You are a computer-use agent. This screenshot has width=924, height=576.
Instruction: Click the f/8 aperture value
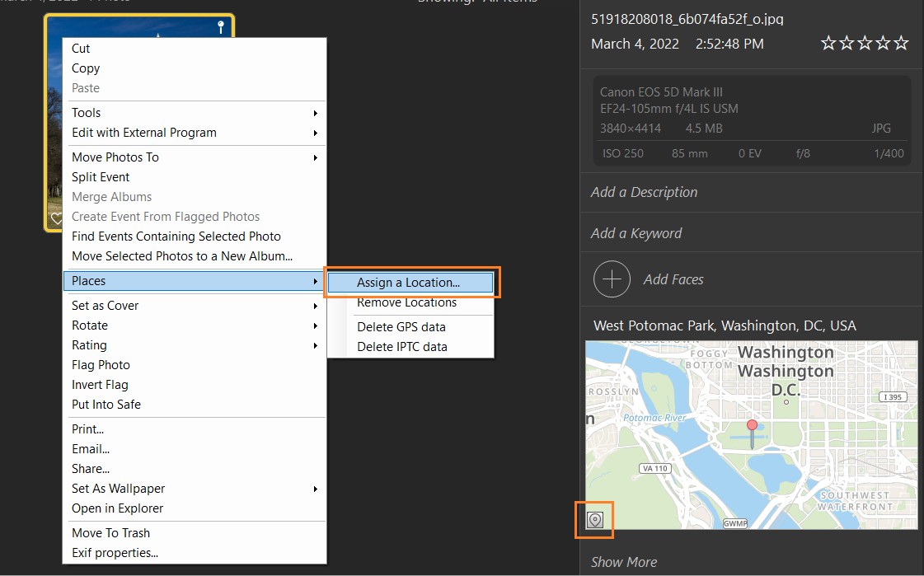[803, 154]
